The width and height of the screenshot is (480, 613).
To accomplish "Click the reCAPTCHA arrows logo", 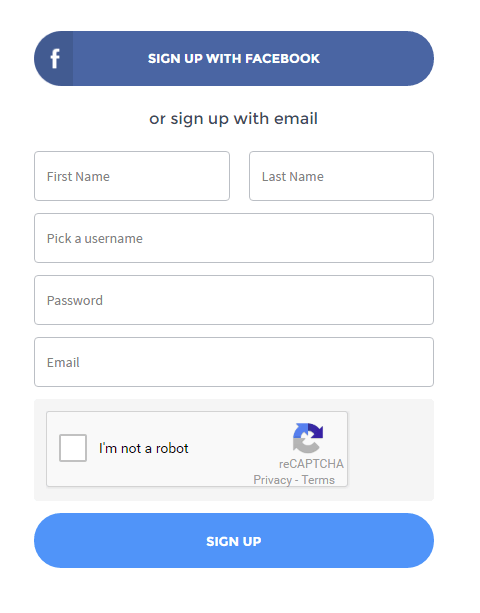I will pyautogui.click(x=308, y=438).
